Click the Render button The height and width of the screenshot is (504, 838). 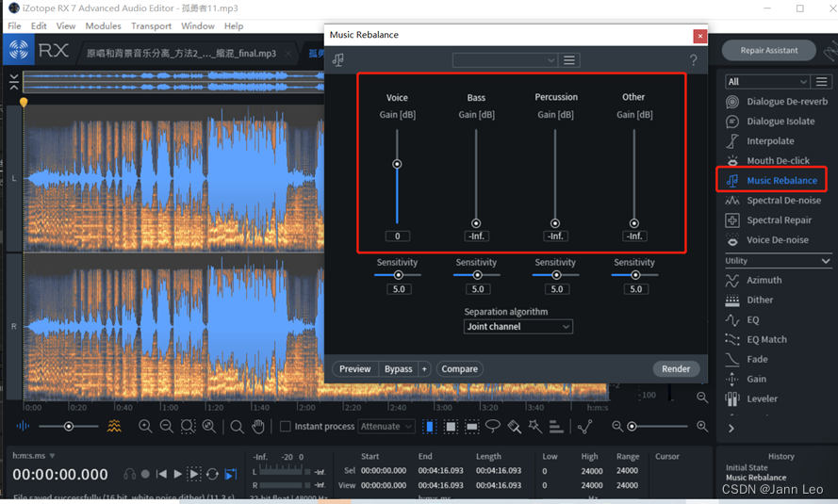pyautogui.click(x=676, y=369)
